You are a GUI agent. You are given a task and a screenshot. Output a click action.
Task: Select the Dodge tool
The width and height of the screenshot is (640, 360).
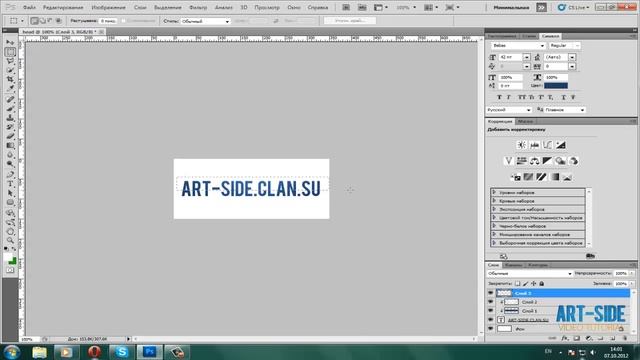click(x=10, y=164)
